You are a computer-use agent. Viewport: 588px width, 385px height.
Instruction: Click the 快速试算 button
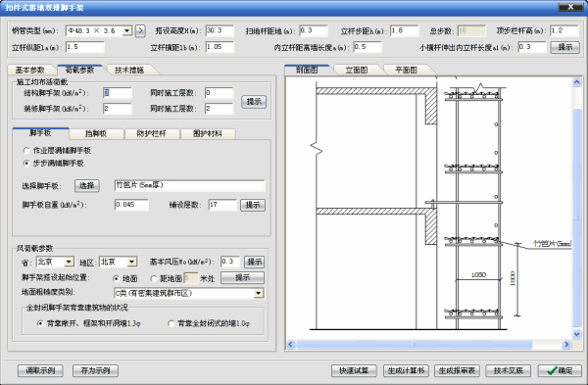click(x=354, y=370)
